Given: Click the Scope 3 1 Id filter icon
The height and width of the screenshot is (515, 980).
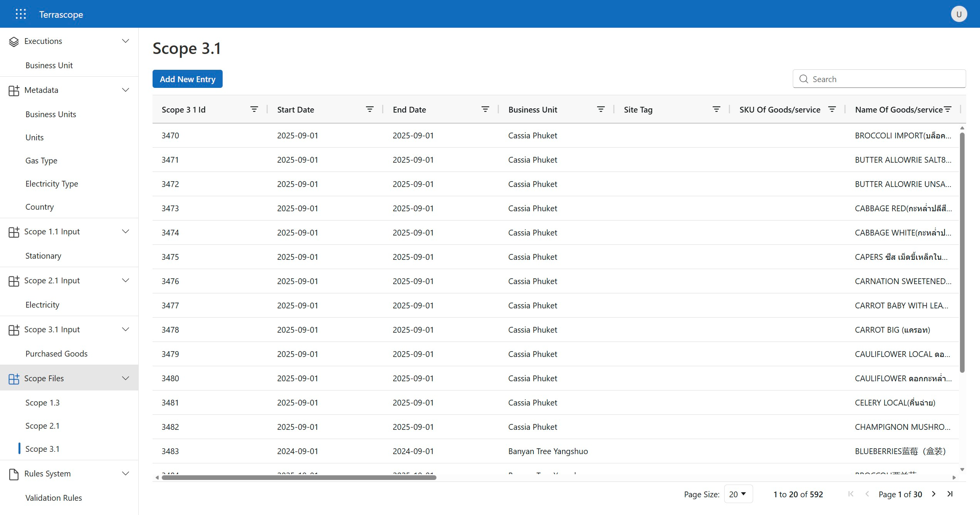Looking at the screenshot, I should click(x=254, y=109).
